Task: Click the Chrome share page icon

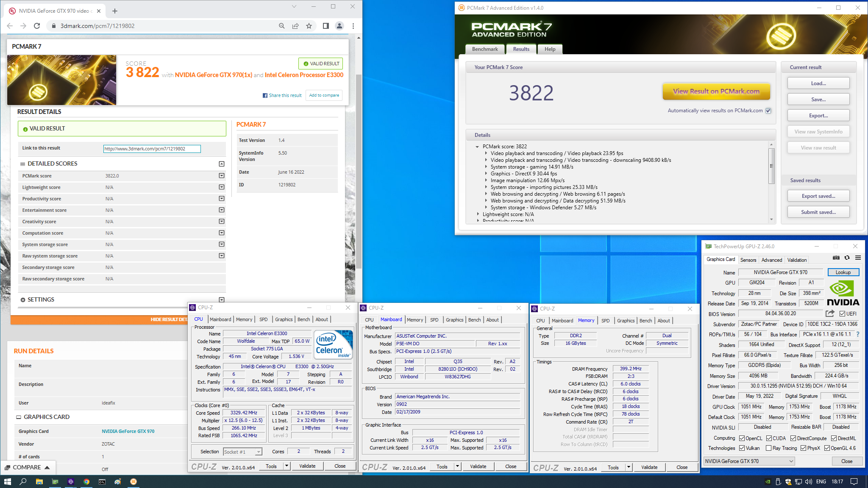Action: click(295, 26)
